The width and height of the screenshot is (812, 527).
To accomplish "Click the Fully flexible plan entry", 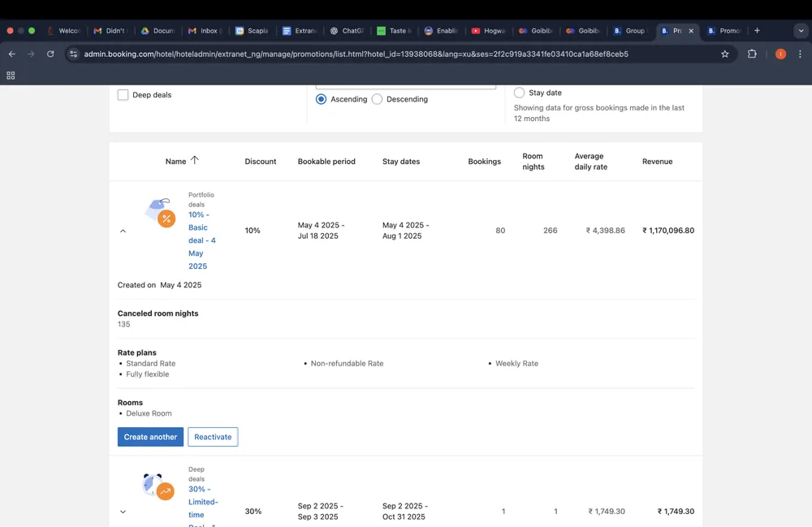I will pos(148,374).
